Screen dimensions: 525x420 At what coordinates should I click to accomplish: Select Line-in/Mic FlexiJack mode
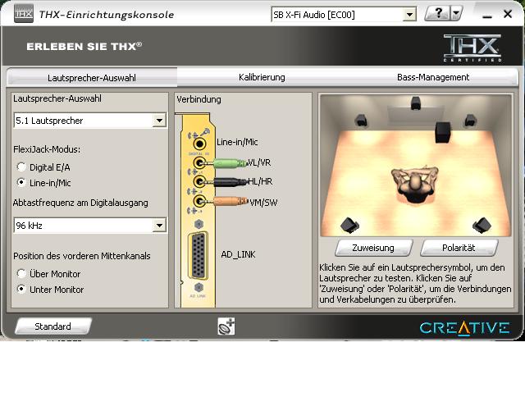pos(21,183)
